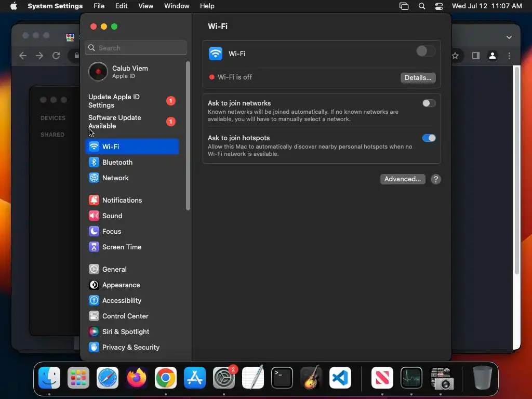Open Software Update Available
532x399 pixels.
(132, 122)
